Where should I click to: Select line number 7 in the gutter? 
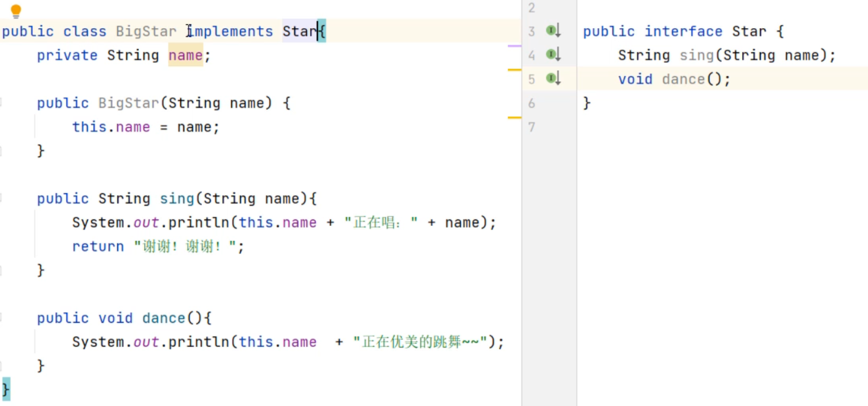coord(532,127)
